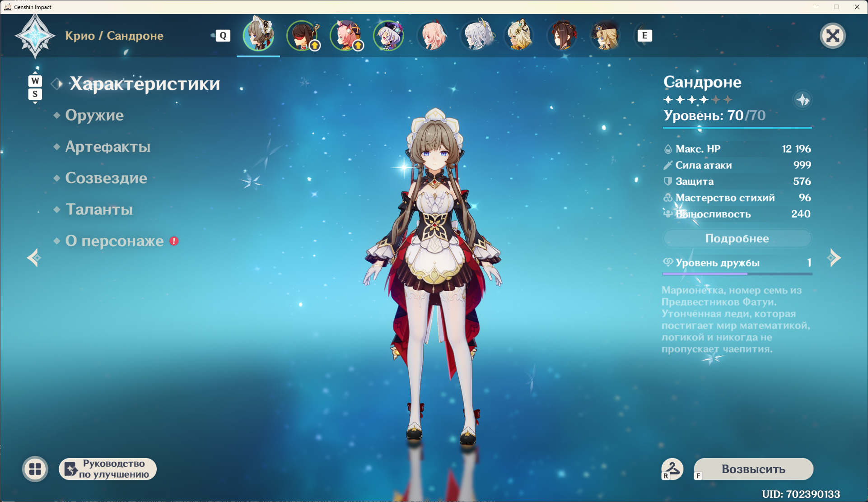Click the Sandrone character model
The width and height of the screenshot is (868, 502).
coord(434,275)
